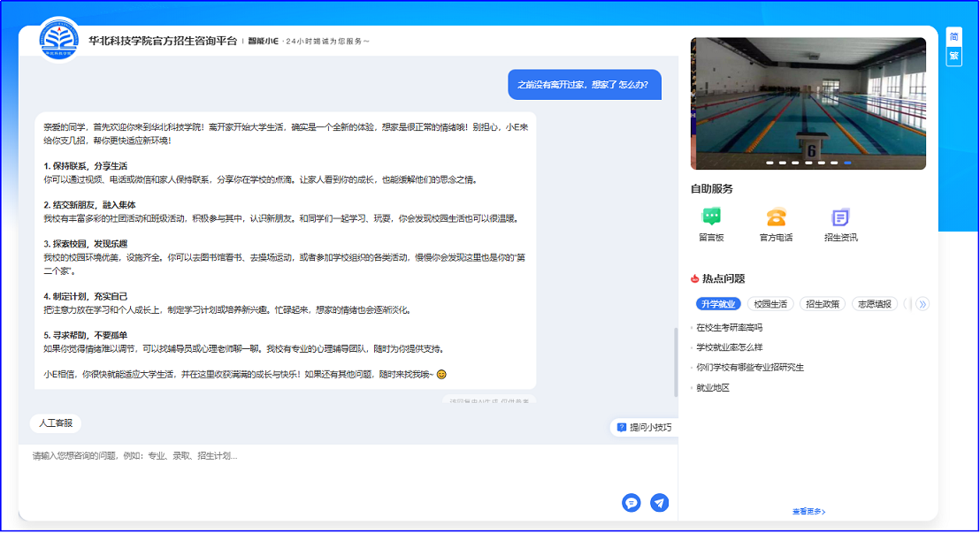Expand hot questions via 查看更多 link
The image size is (980, 533).
[808, 511]
